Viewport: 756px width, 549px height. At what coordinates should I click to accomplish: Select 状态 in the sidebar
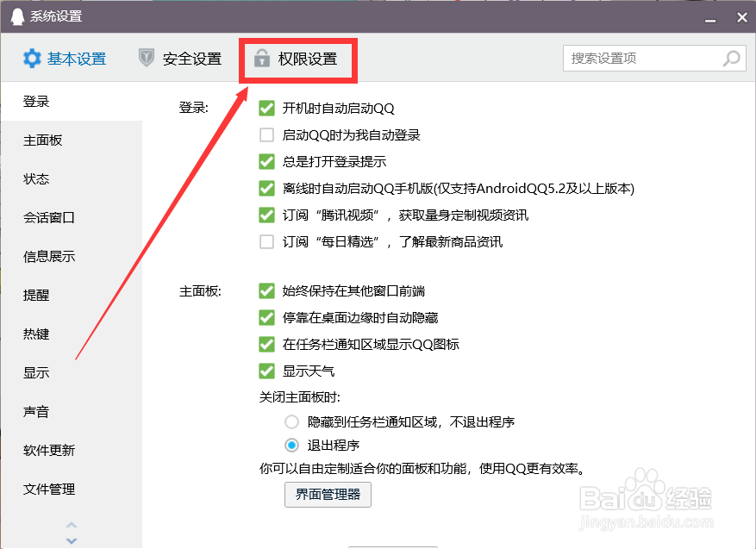(x=72, y=179)
